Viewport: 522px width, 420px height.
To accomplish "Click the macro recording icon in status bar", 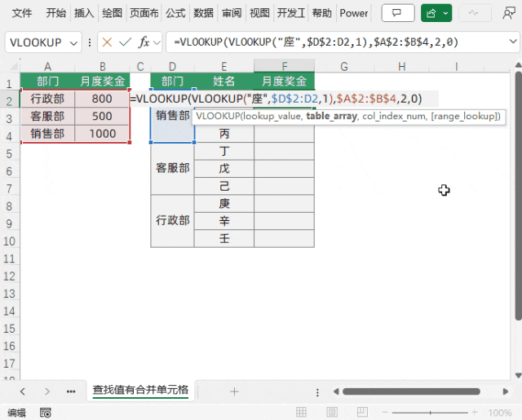I will [46, 413].
